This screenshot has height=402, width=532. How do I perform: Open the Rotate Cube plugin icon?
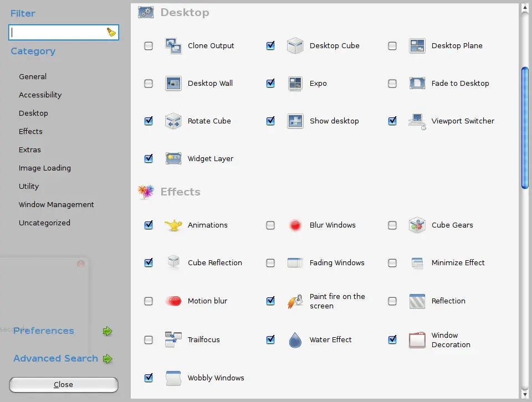click(x=173, y=121)
